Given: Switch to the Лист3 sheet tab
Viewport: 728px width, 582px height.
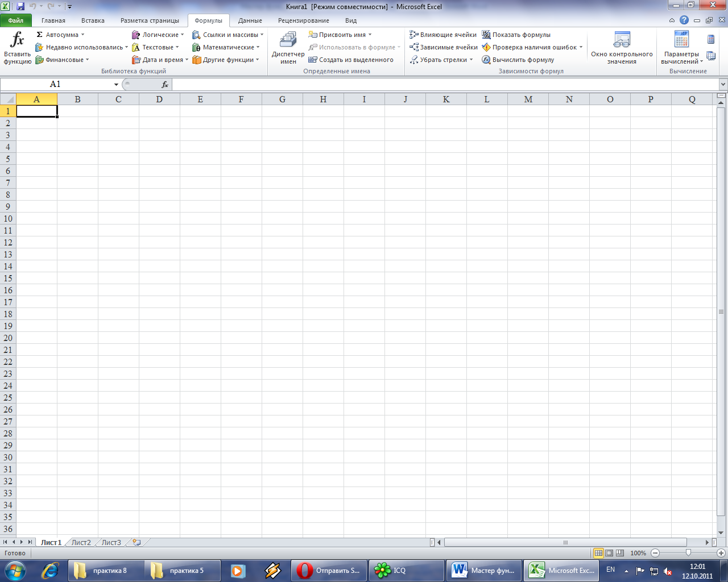Looking at the screenshot, I should pos(111,542).
